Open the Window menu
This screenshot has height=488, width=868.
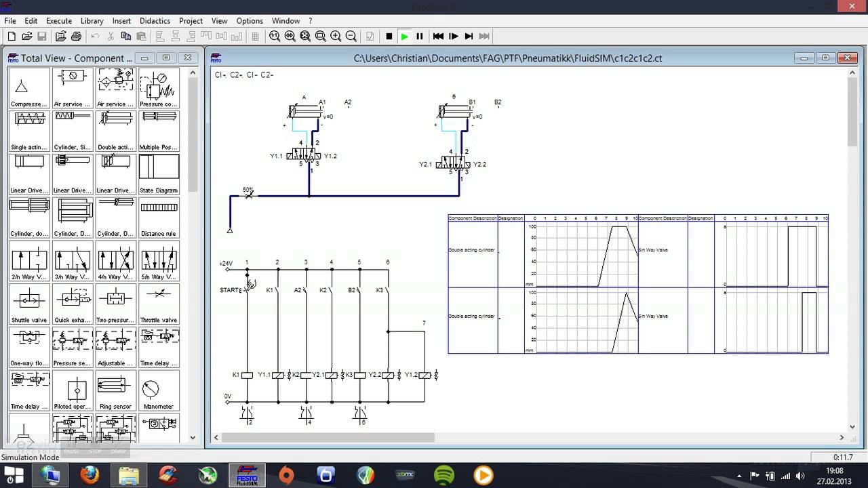pos(285,20)
